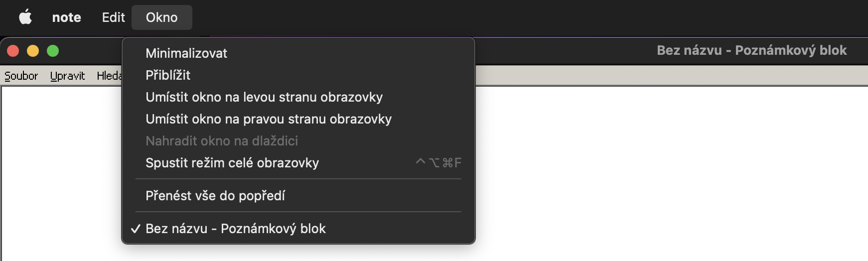Open the note application menu
The width and height of the screenshot is (868, 261).
(67, 17)
